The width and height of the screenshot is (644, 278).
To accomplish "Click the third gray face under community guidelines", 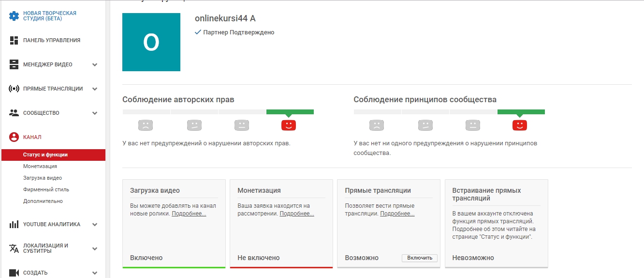I will (x=473, y=125).
